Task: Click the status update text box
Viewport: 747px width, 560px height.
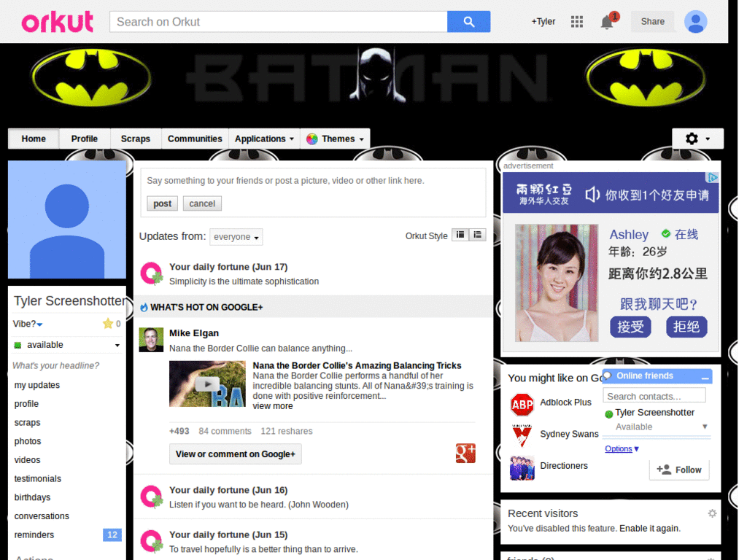Action: 313,181
